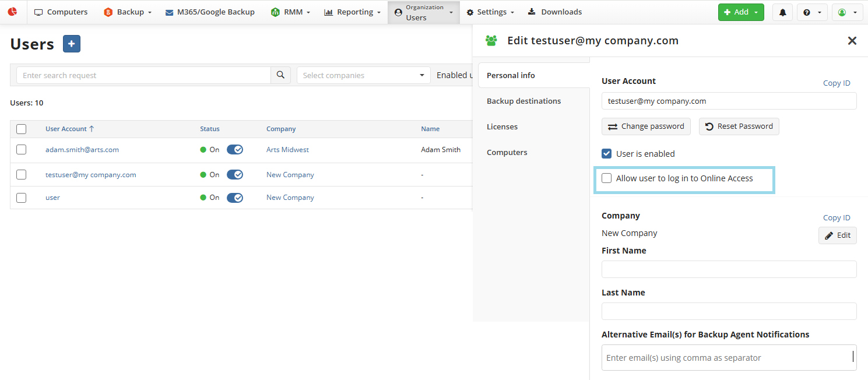Open the user profile avatar menu

click(847, 12)
